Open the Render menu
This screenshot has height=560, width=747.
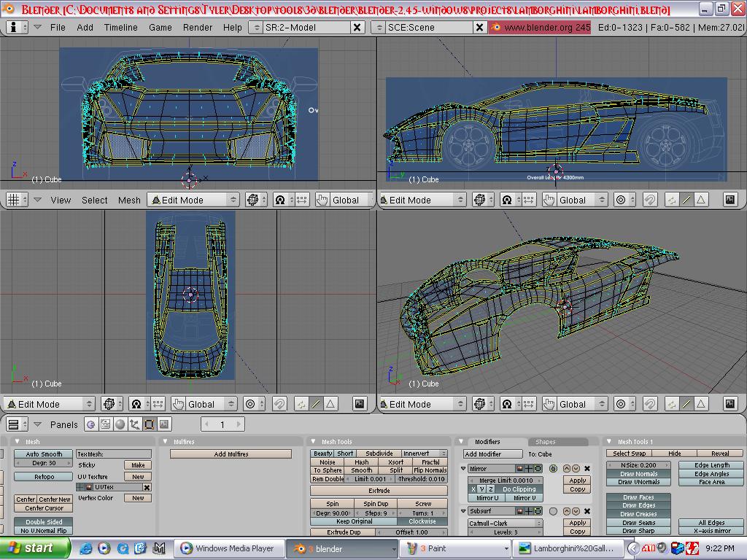(x=197, y=28)
